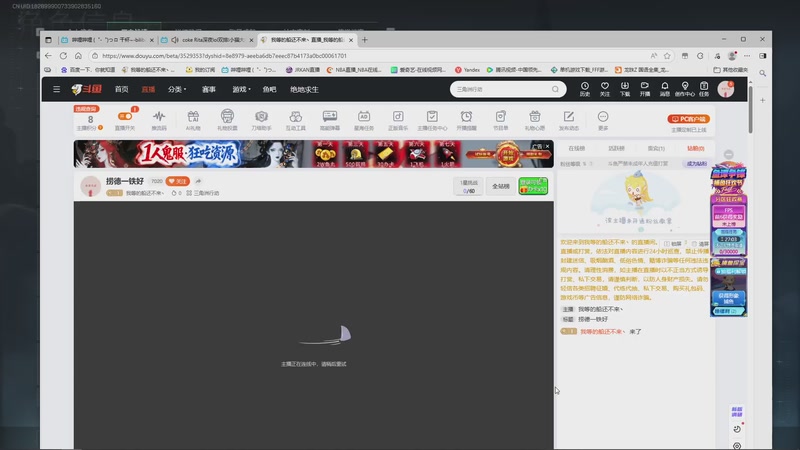The width and height of the screenshot is (800, 450).
Task: Switch to the 钻粉(0) tab
Action: (696, 148)
